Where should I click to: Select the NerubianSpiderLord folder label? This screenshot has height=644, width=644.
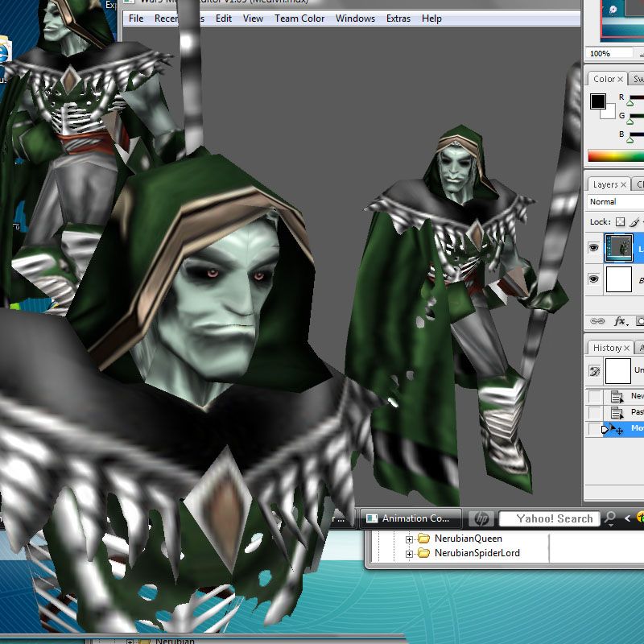click(x=477, y=553)
